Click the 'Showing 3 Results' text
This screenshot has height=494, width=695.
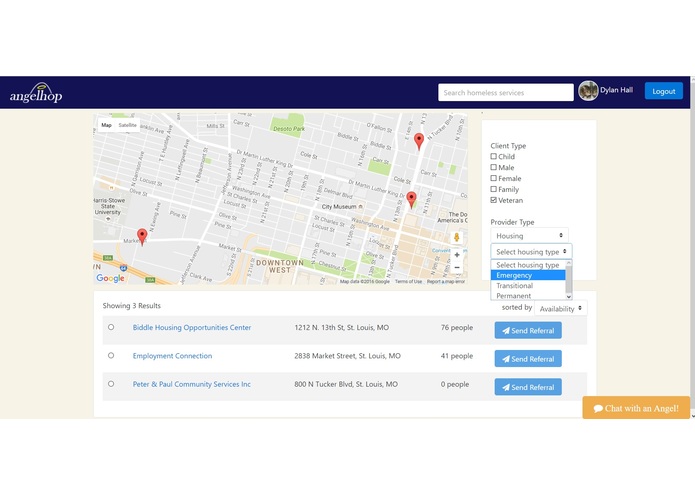[132, 306]
